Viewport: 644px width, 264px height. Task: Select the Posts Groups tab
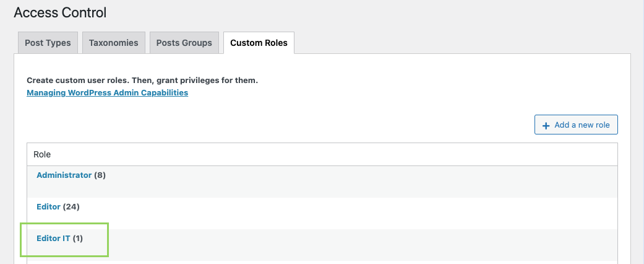click(184, 43)
